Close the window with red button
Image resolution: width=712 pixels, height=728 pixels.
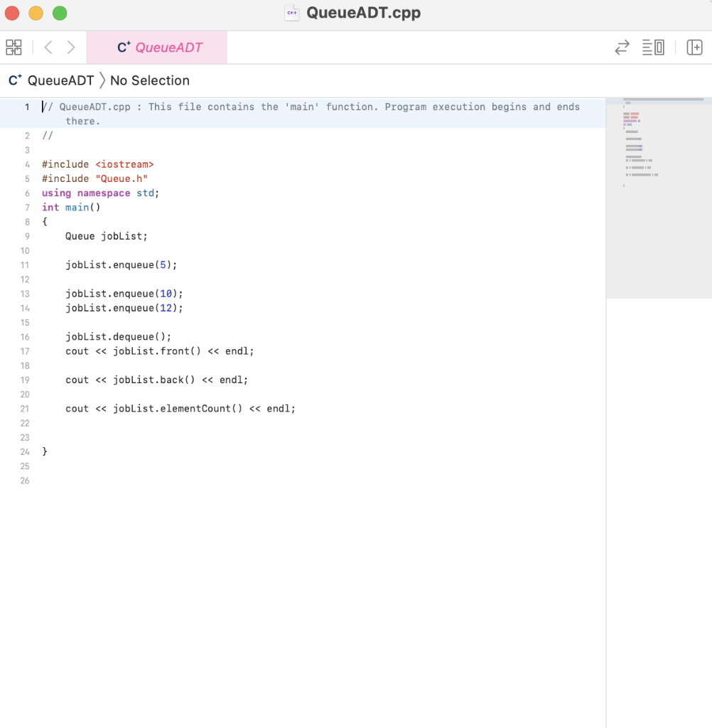pos(12,13)
